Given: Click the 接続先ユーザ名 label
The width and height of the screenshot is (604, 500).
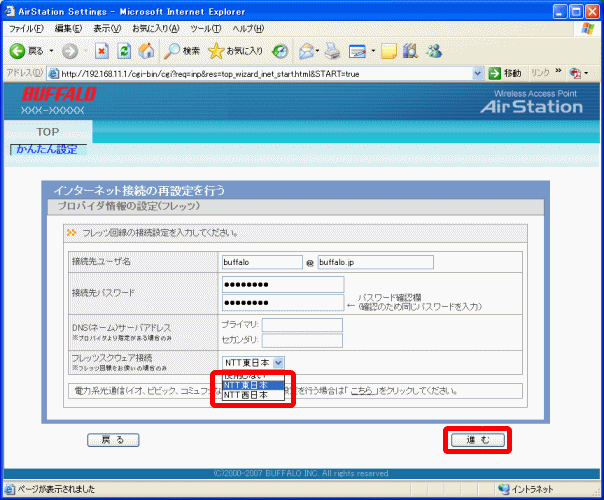Looking at the screenshot, I should point(101,262).
